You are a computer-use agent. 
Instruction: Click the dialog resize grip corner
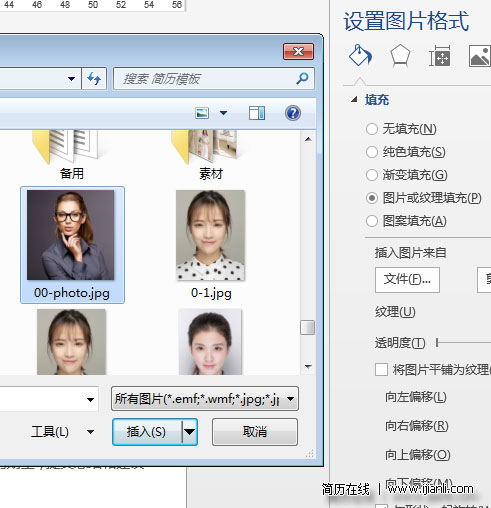click(310, 453)
